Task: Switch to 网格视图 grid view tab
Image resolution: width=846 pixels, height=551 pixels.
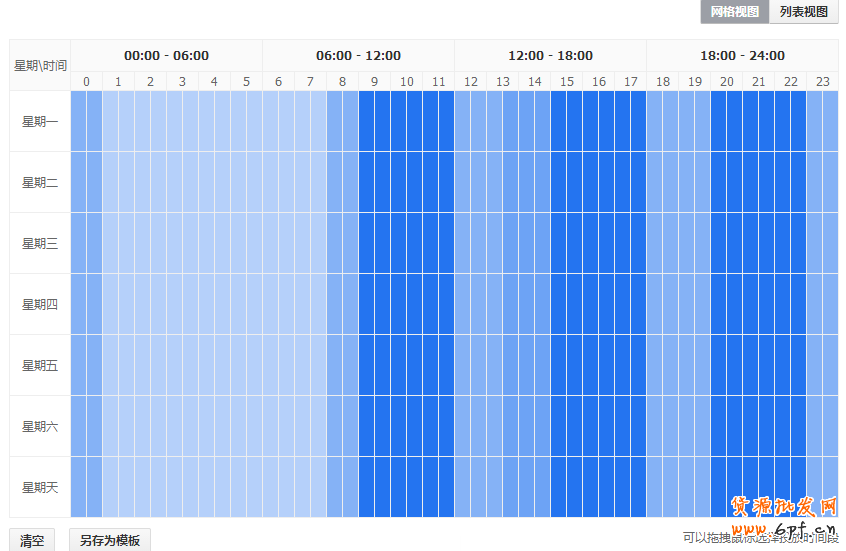Action: [x=734, y=12]
